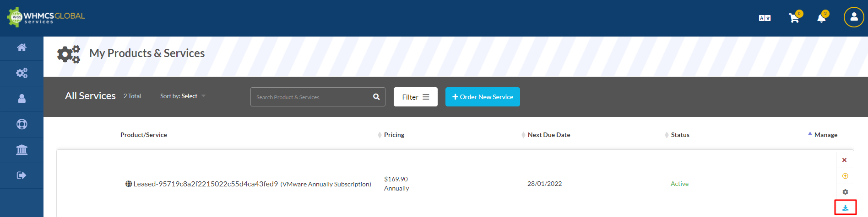The width and height of the screenshot is (868, 217).
Task: Open the support lifebuoy sidebar icon
Action: pyautogui.click(x=22, y=124)
